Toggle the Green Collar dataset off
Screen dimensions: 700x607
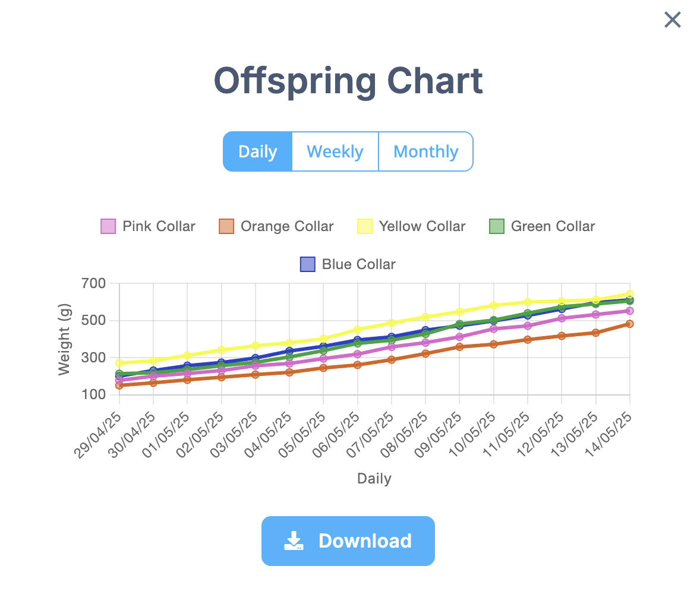[542, 226]
